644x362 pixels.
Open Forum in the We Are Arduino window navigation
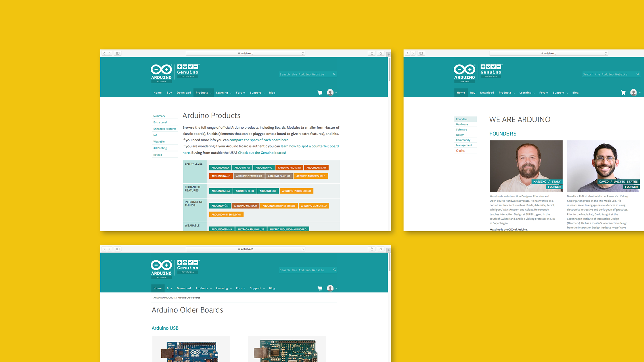click(544, 93)
